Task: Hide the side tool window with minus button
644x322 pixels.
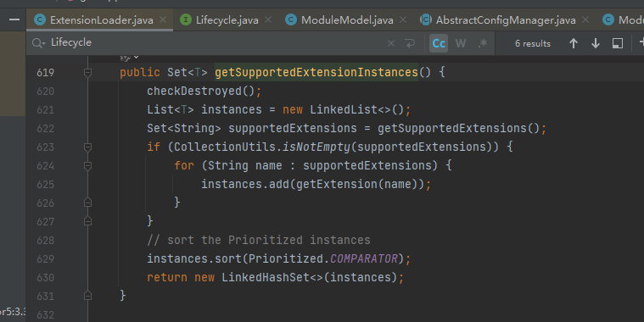Action: pos(14,19)
